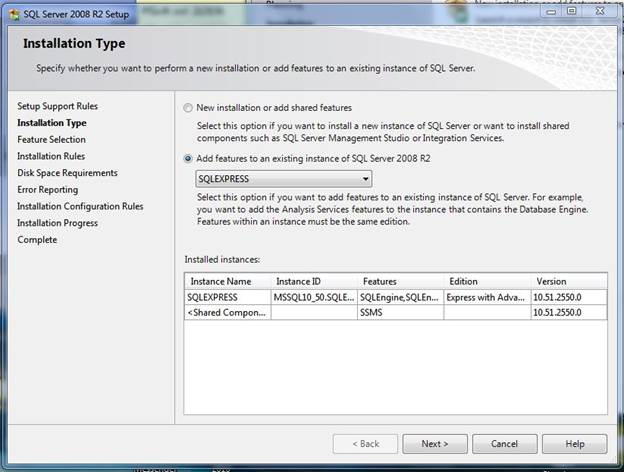Minimize the SQL Server Setup window
This screenshot has height=472, width=624.
(551, 12)
